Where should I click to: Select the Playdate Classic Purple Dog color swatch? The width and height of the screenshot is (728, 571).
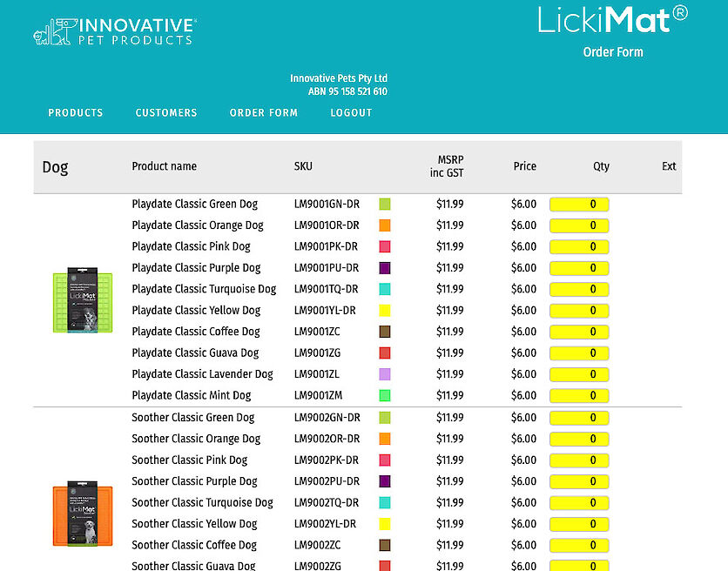(383, 267)
